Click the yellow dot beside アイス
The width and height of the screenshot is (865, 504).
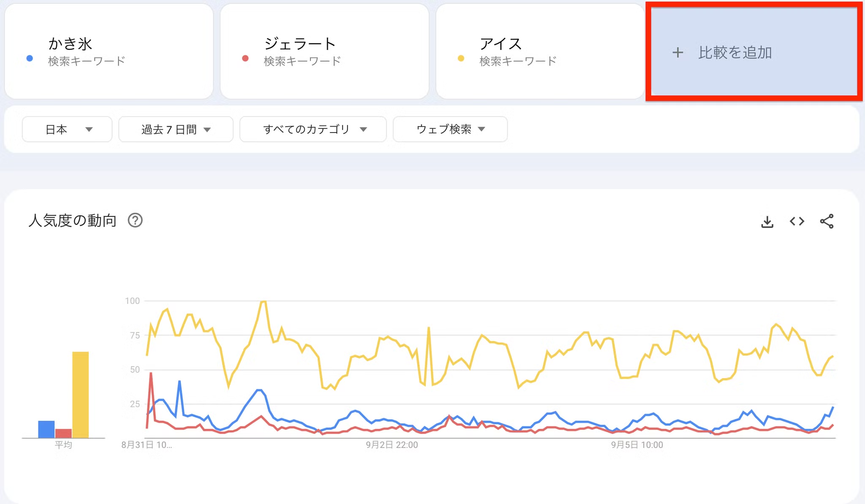pyautogui.click(x=461, y=59)
